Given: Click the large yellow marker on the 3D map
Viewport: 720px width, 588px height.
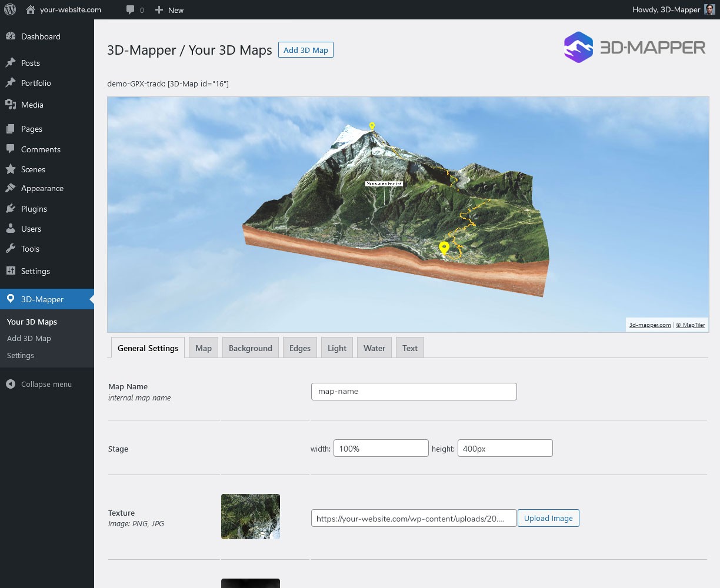Looking at the screenshot, I should point(444,248).
